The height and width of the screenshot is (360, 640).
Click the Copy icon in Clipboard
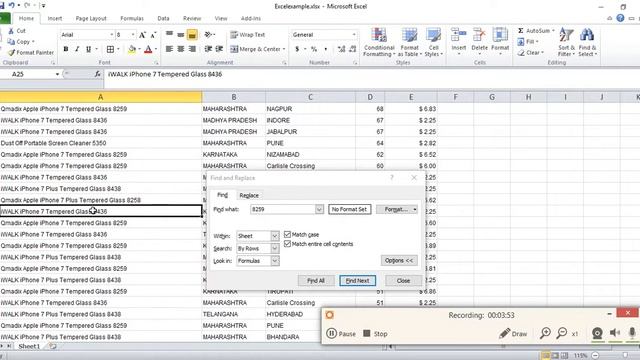click(x=11, y=42)
